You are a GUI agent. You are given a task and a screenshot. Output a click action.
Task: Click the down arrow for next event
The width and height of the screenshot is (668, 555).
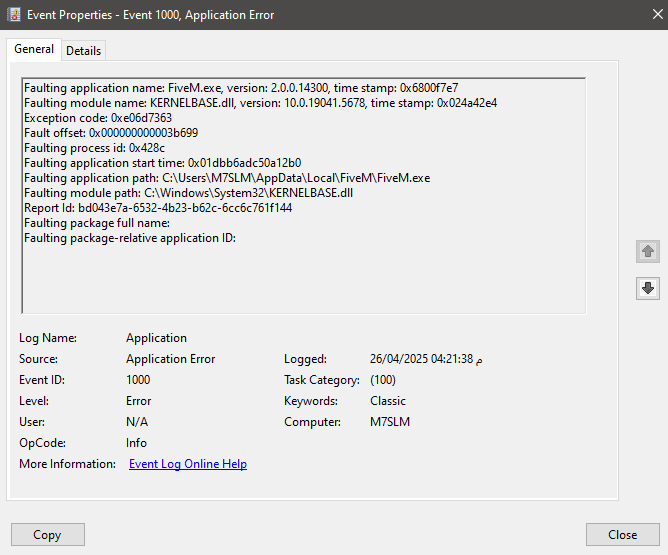pyautogui.click(x=648, y=288)
